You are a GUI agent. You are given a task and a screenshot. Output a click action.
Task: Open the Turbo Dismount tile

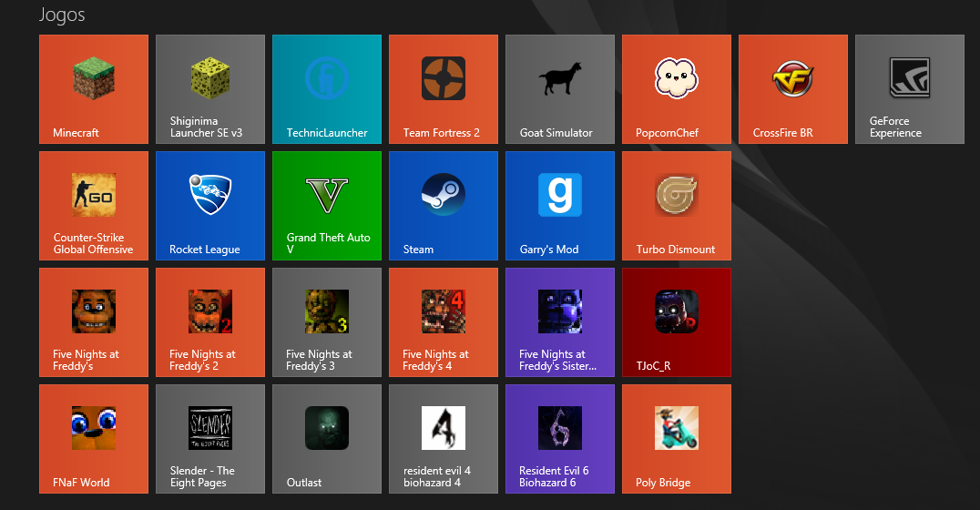(676, 206)
